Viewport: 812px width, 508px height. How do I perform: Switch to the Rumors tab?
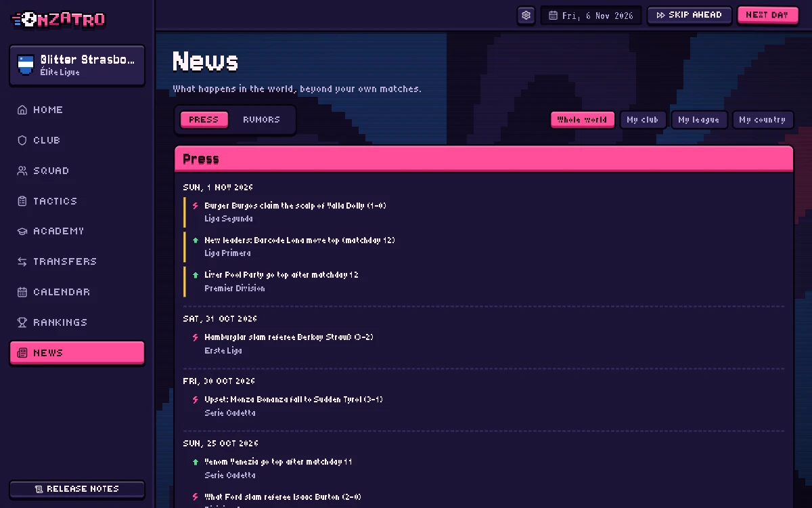pyautogui.click(x=261, y=120)
